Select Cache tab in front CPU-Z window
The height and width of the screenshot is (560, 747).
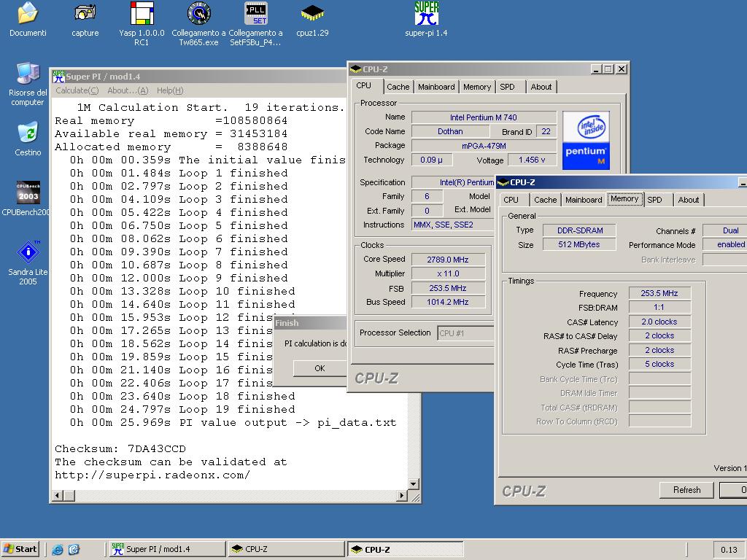(546, 200)
